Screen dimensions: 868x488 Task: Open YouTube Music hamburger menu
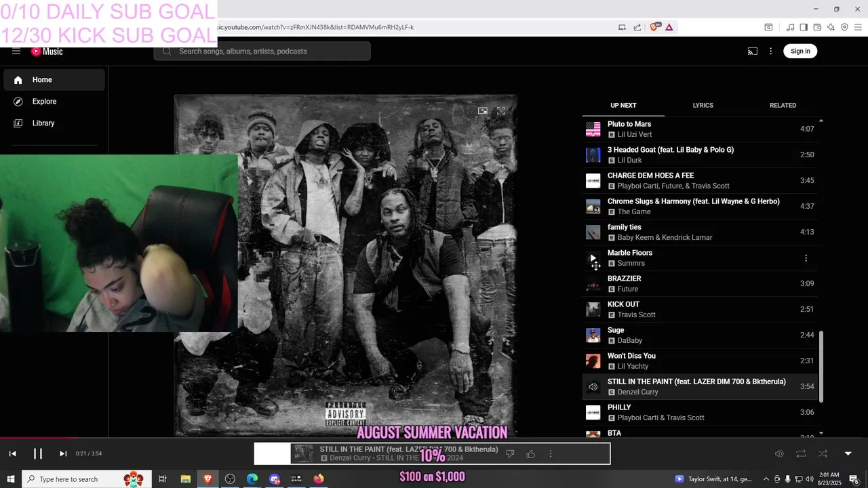pos(16,52)
